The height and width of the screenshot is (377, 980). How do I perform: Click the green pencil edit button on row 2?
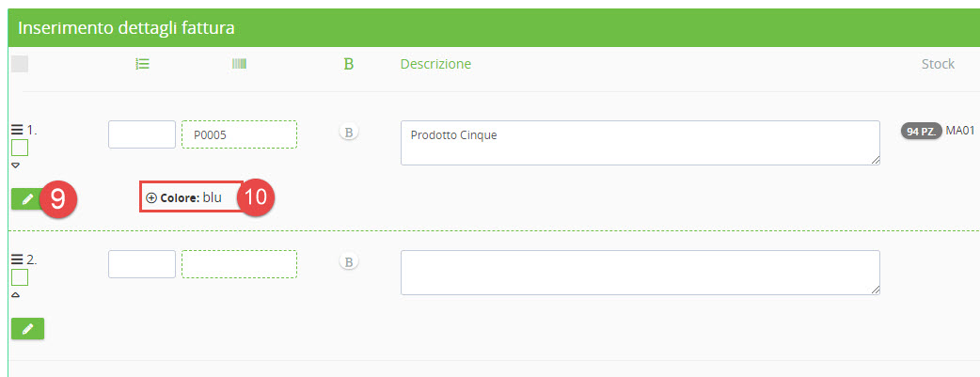click(x=27, y=328)
